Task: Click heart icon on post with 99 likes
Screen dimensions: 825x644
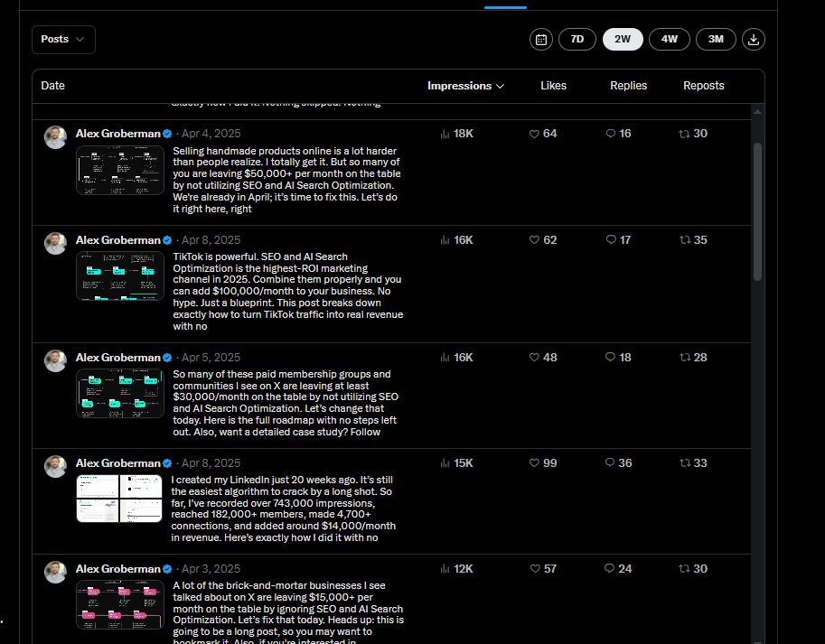Action: point(534,463)
